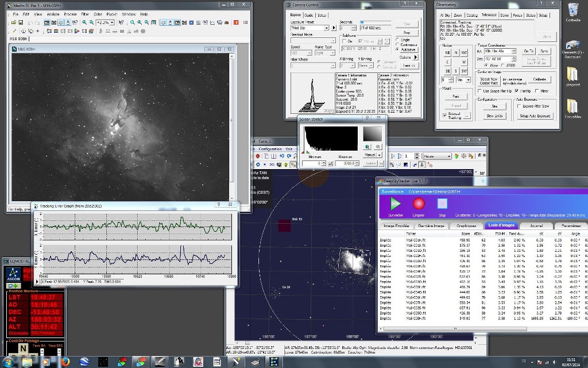This screenshot has width=588, height=368.
Task: Nudge telescope with the NE button
Action: coord(447,52)
